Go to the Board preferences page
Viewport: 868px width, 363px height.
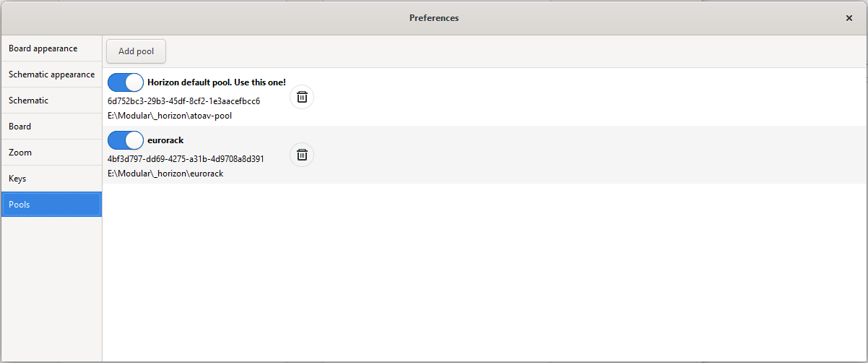tap(51, 127)
